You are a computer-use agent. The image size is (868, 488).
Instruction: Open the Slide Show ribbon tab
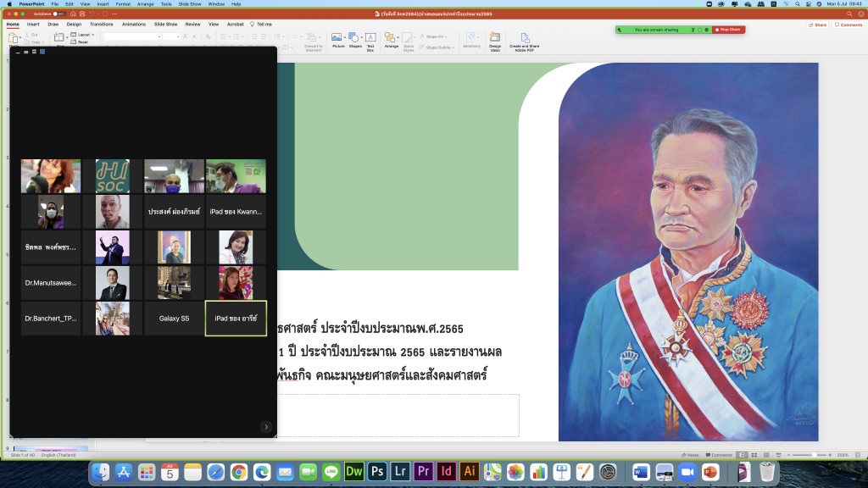coord(165,25)
